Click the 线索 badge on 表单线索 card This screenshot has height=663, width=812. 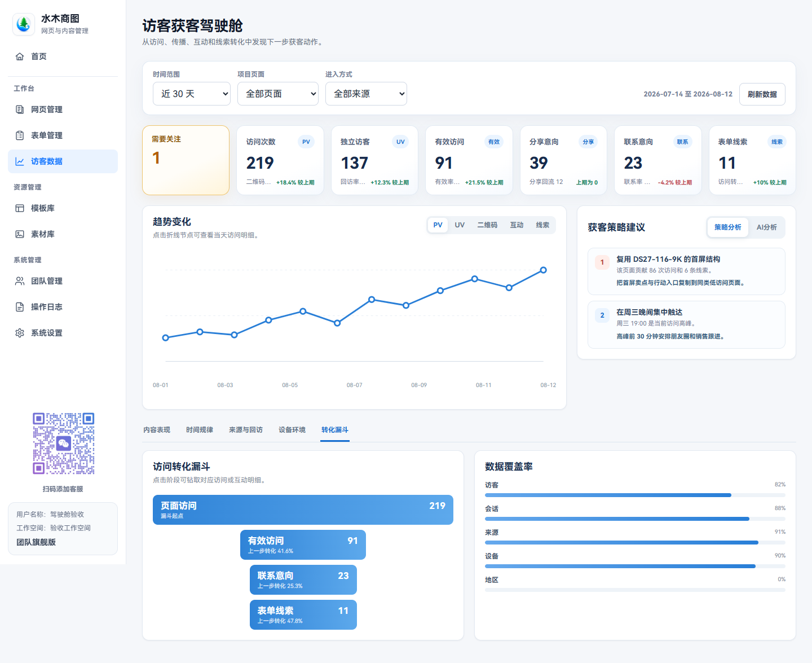click(x=777, y=142)
